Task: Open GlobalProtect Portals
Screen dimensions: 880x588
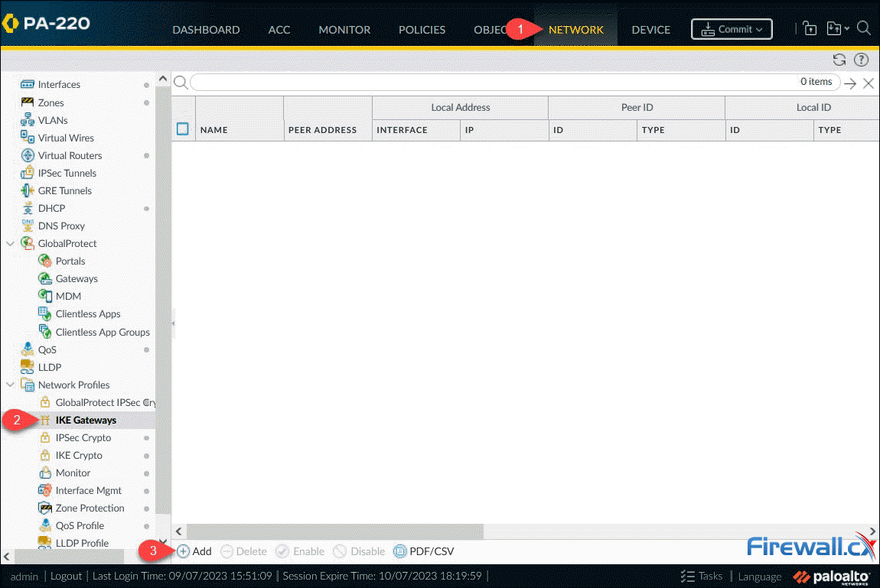Action: (x=70, y=262)
